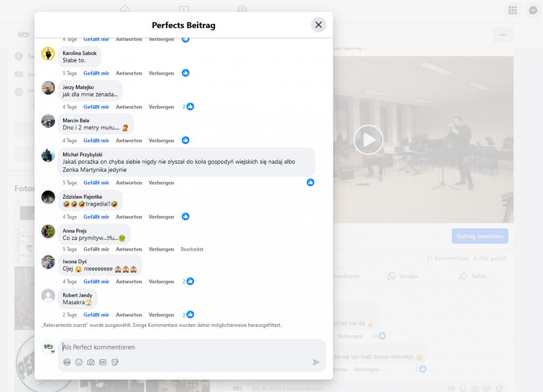The width and height of the screenshot is (543, 392).
Task: Open Jerzy Matejko's avatar
Action: (48, 88)
